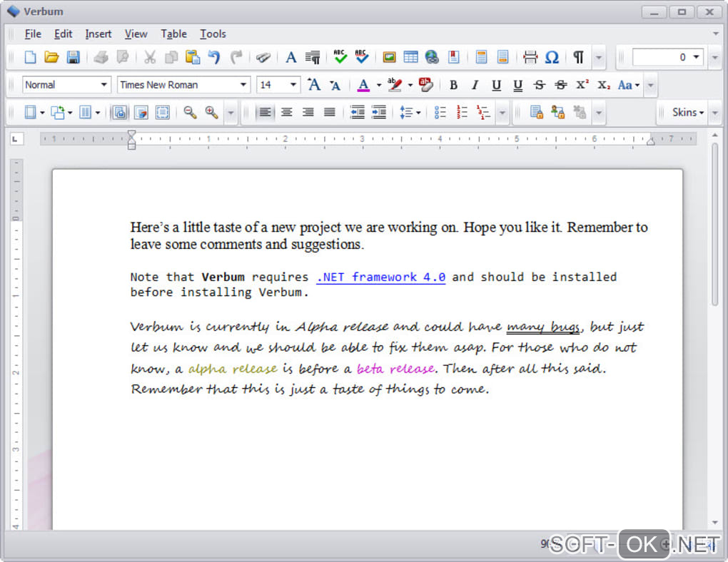Viewport: 728px width, 562px height.
Task: Cut selection with scissors icon
Action: [149, 58]
